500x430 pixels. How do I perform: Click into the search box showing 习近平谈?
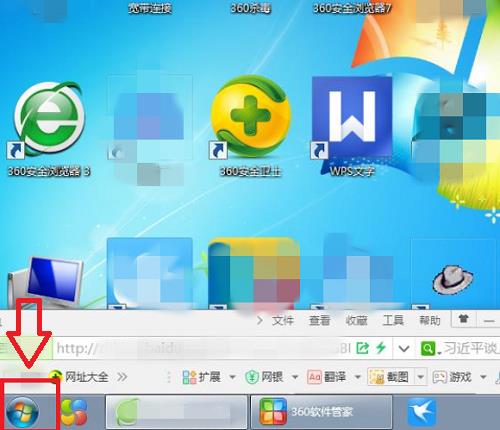(471, 349)
